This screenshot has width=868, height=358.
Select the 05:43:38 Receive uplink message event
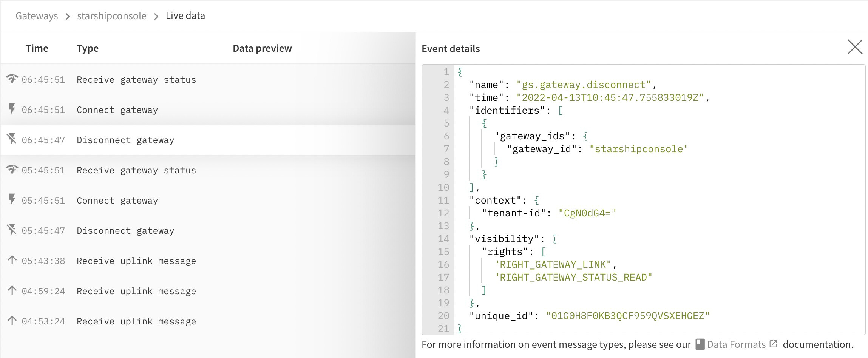coord(136,261)
